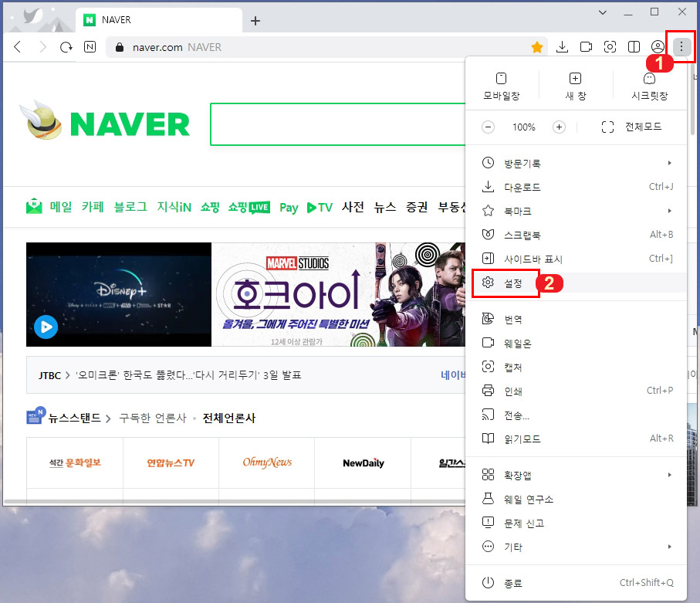Click the yellow bookmark star in the address bar

pyautogui.click(x=537, y=46)
